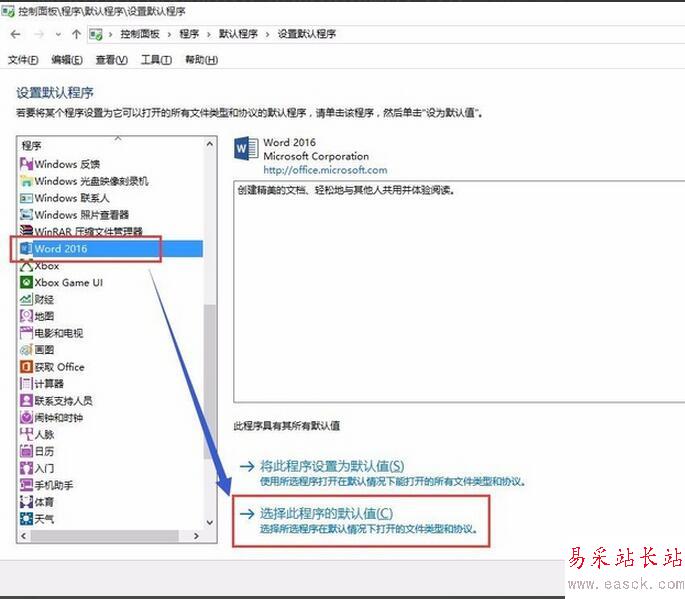Click the Windows 反馈 icon
Viewport: 685px width, 599px height.
tap(26, 164)
